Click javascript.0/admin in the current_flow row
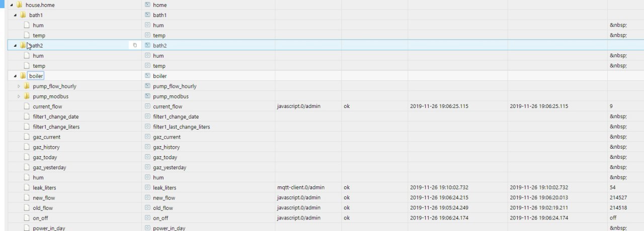Screen dimensions: 644x231 (x=298, y=106)
